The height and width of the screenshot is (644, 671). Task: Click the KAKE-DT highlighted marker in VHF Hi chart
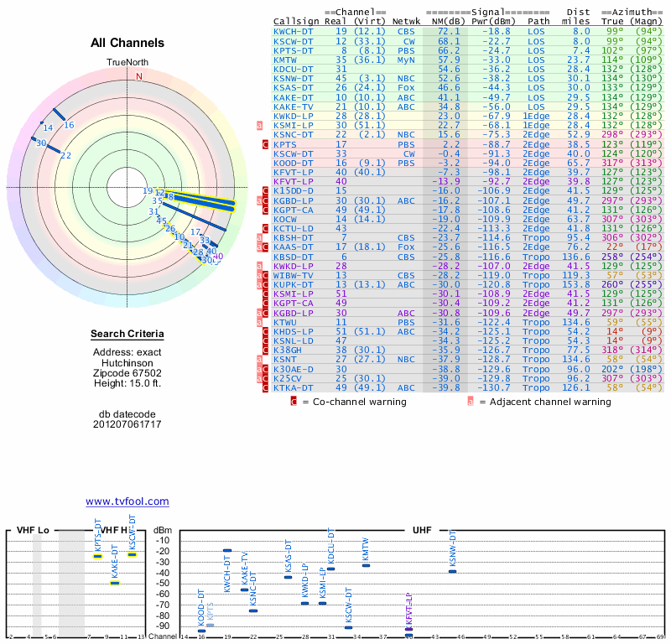115,582
